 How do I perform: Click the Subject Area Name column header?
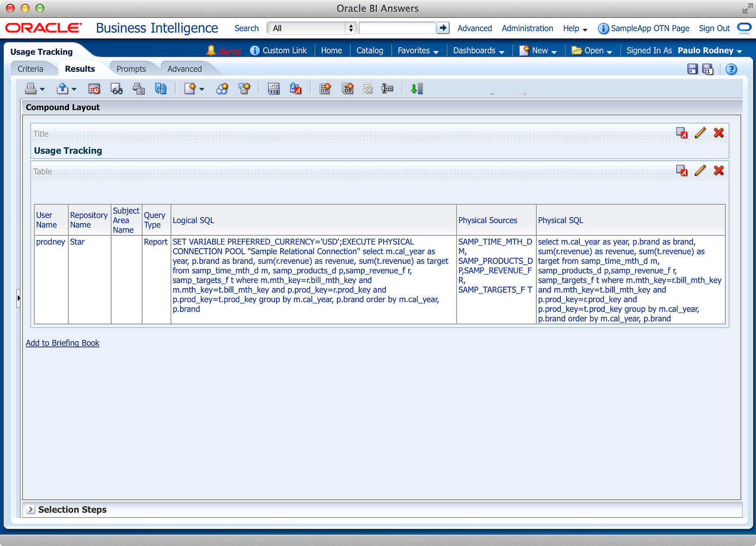point(127,220)
